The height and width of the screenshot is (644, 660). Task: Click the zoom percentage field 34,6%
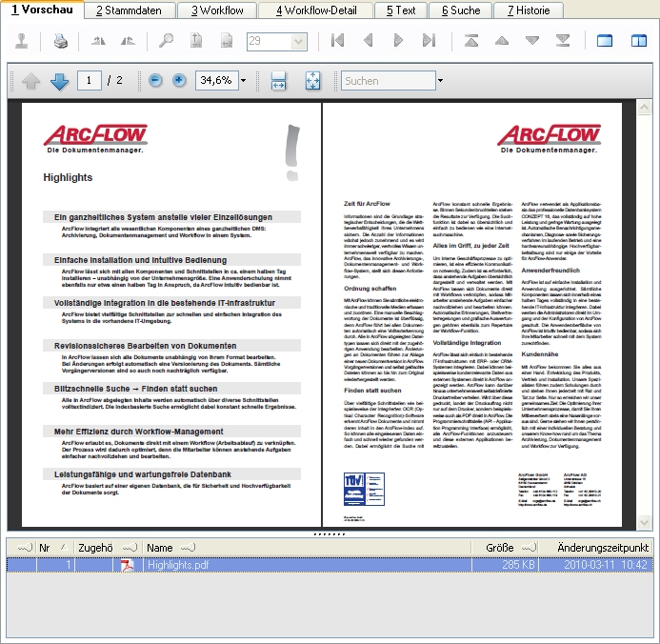(x=217, y=80)
